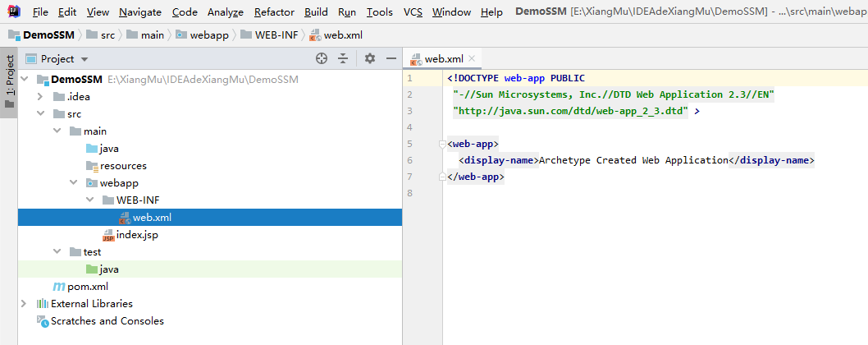
Task: Open the Project view dropdown selector
Action: tap(85, 59)
